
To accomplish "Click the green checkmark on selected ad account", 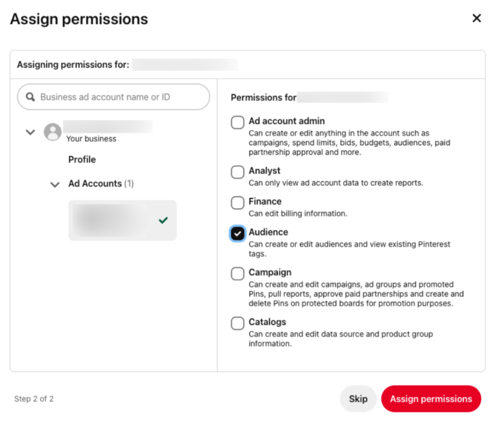I will (x=163, y=220).
